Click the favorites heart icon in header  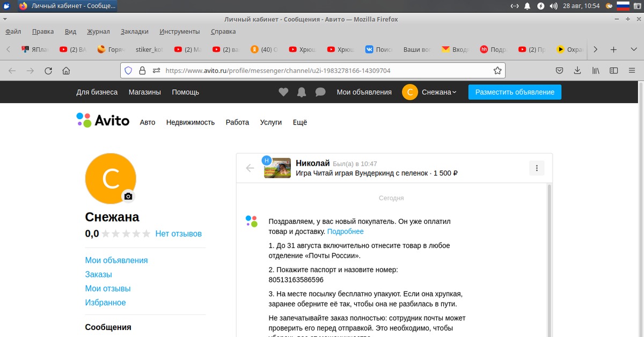pyautogui.click(x=283, y=92)
